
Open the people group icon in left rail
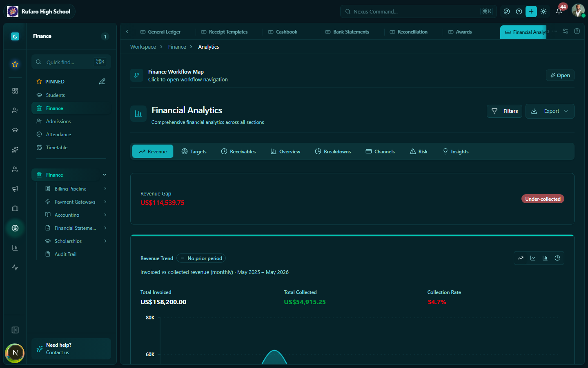click(x=15, y=169)
